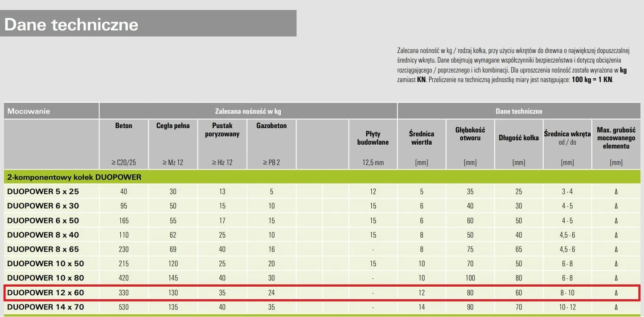Click Cegła pełna value 69 in 8 x 65 row
This screenshot has width=644, height=317.
[173, 249]
